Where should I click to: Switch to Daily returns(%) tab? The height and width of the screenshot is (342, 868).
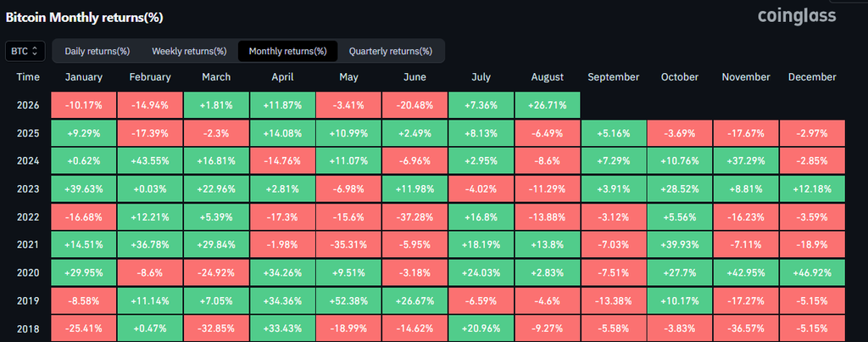(97, 51)
